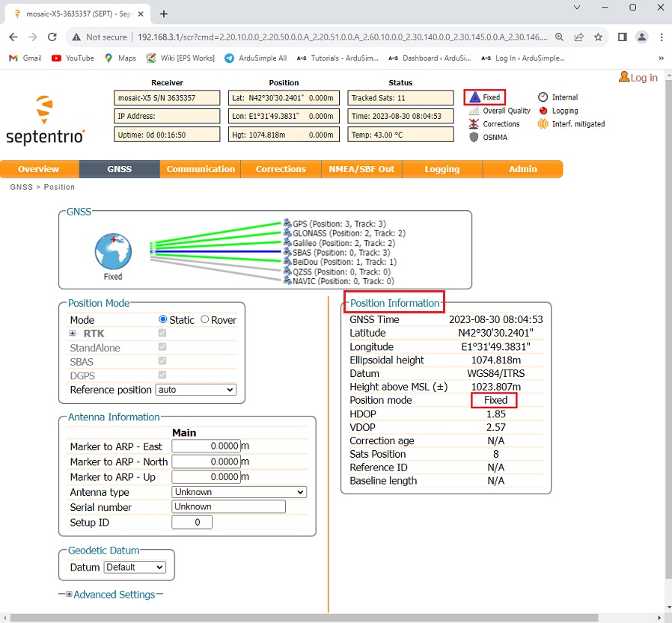Click the Maps bookmark in bookmarks bar
This screenshot has width=672, height=623.
[120, 58]
